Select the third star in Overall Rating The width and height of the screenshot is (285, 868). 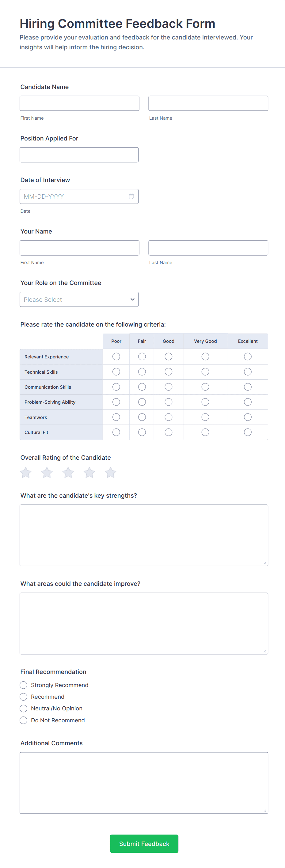[68, 473]
